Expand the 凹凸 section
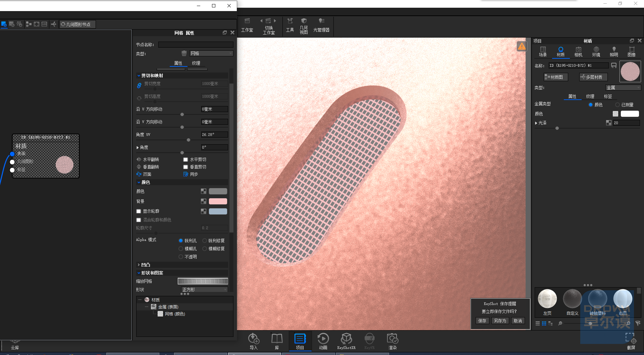 [x=139, y=265]
